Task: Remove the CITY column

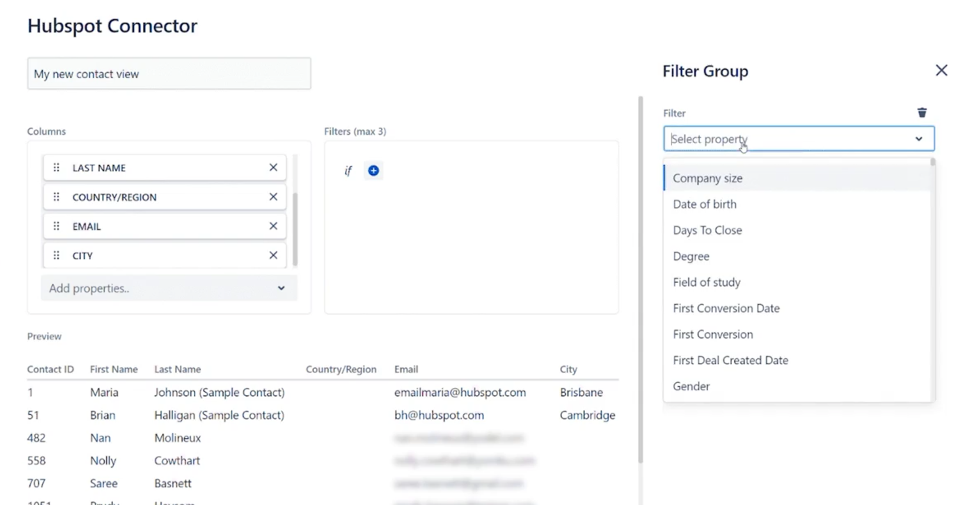Action: click(x=273, y=255)
